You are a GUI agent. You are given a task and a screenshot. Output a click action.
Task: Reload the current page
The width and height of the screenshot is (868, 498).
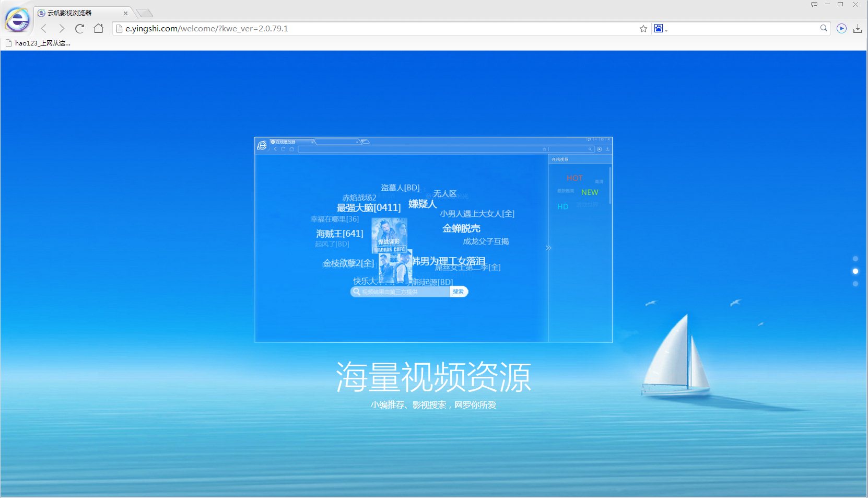point(79,29)
